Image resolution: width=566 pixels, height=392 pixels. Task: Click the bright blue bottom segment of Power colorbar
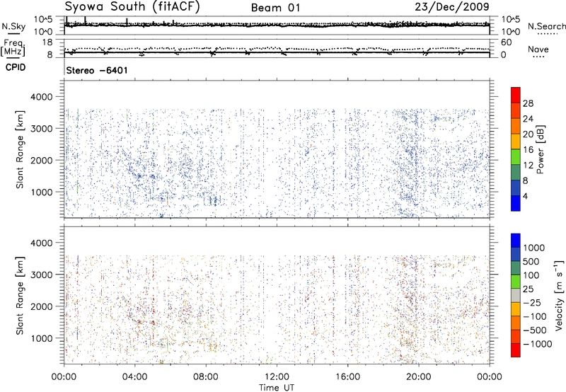[516, 204]
